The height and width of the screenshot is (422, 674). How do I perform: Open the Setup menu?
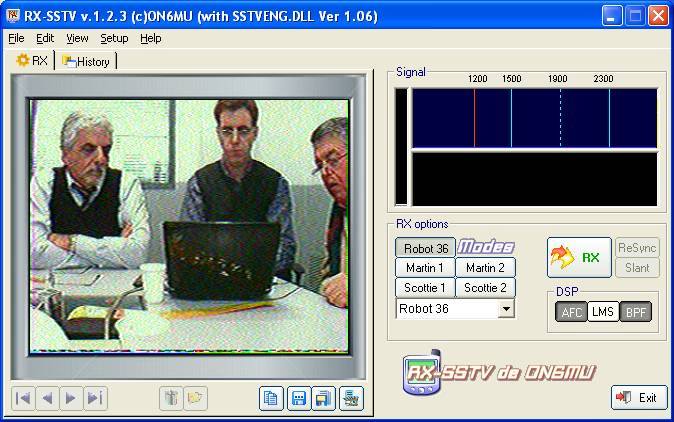pos(114,38)
